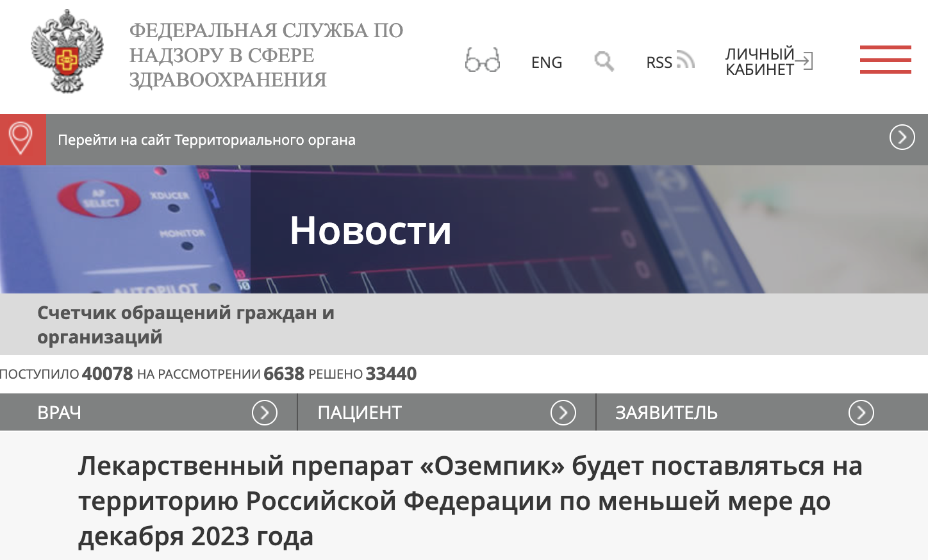Click the Оземпик news article headline
928x560 pixels.
pyautogui.click(x=470, y=501)
